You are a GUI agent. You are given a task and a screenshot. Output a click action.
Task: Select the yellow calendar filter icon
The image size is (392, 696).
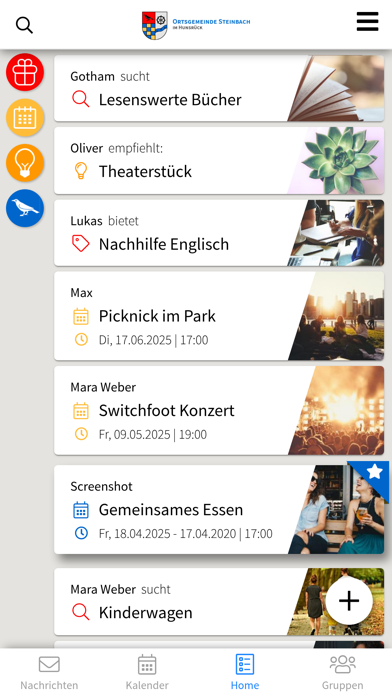pos(25,117)
